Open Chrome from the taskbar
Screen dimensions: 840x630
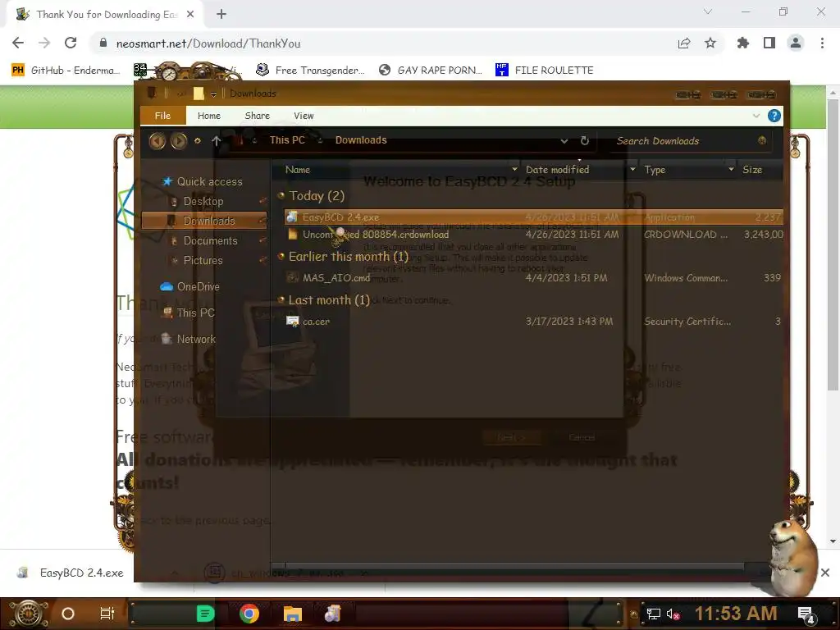(x=249, y=614)
